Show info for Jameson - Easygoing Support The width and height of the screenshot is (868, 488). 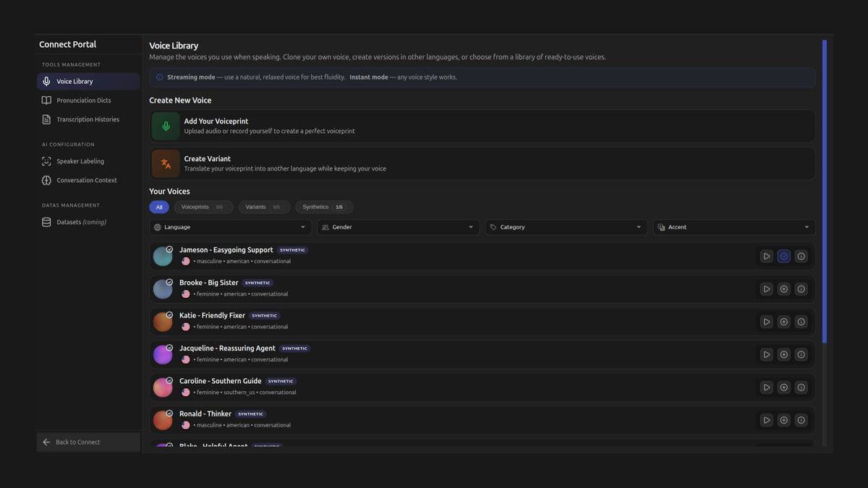801,256
